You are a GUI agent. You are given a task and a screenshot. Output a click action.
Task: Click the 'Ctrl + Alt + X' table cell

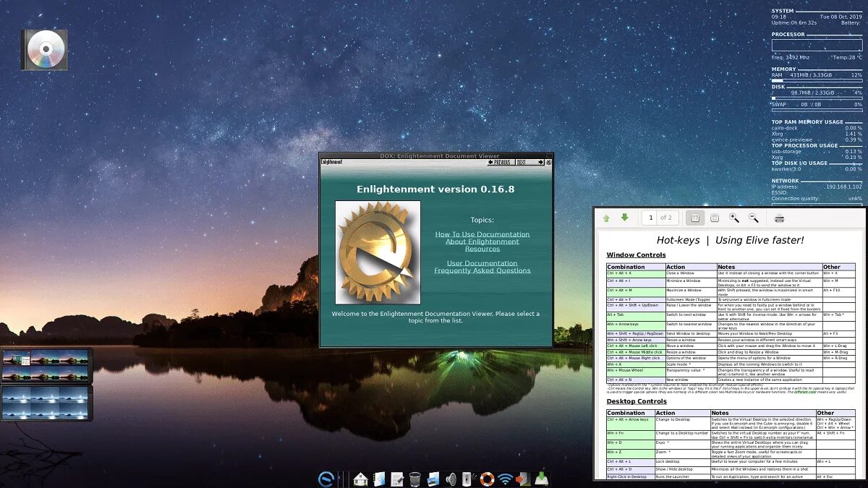[636, 273]
